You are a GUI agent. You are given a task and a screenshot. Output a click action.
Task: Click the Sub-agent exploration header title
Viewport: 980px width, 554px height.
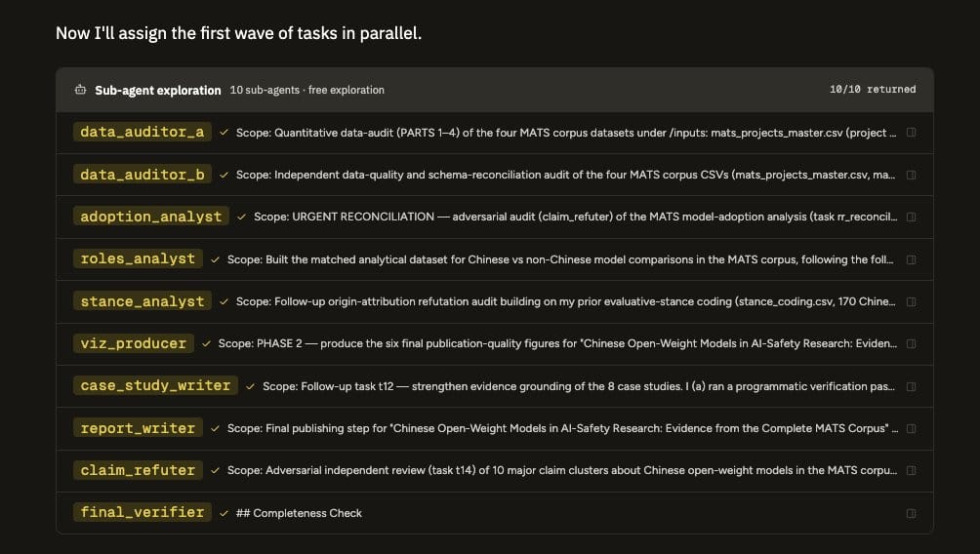157,90
